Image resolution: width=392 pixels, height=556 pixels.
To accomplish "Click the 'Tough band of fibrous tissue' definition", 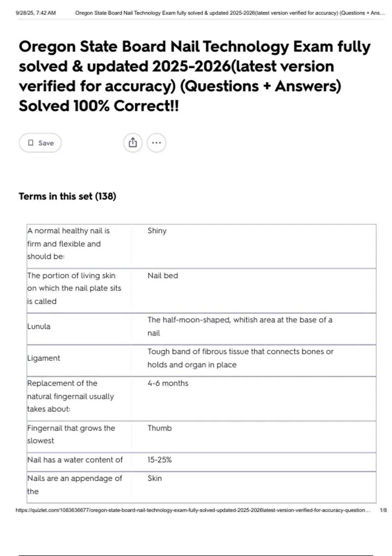I will tap(240, 358).
